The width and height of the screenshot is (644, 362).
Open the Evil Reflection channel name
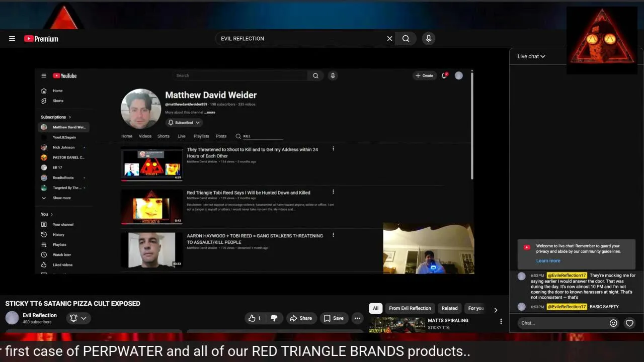point(40,315)
